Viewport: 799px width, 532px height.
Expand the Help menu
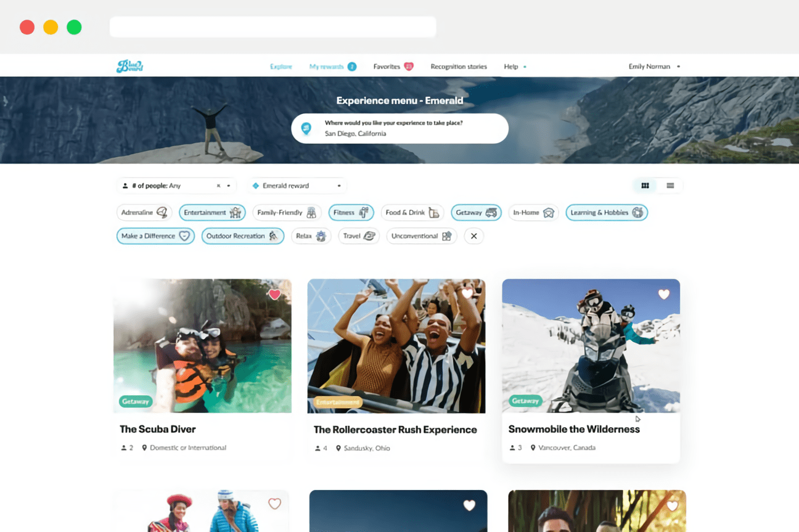click(x=515, y=67)
